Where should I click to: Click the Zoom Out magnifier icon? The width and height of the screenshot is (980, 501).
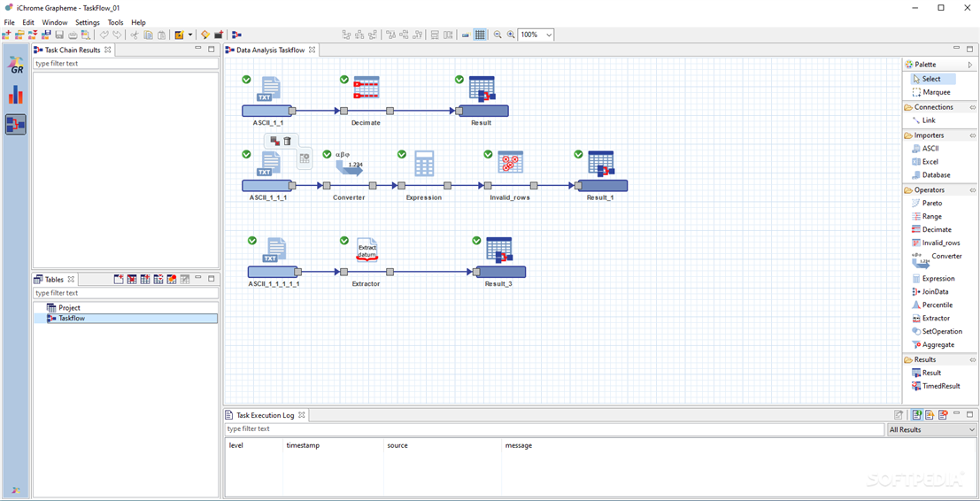498,35
